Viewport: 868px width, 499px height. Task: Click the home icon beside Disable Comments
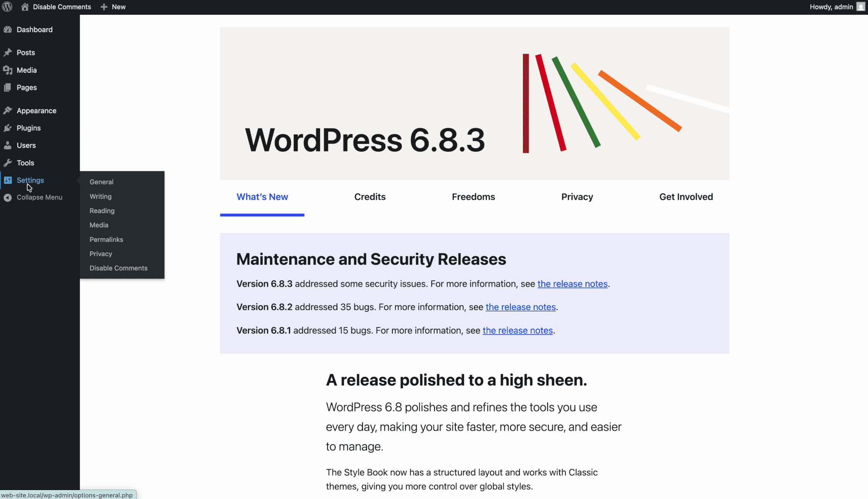(x=25, y=7)
